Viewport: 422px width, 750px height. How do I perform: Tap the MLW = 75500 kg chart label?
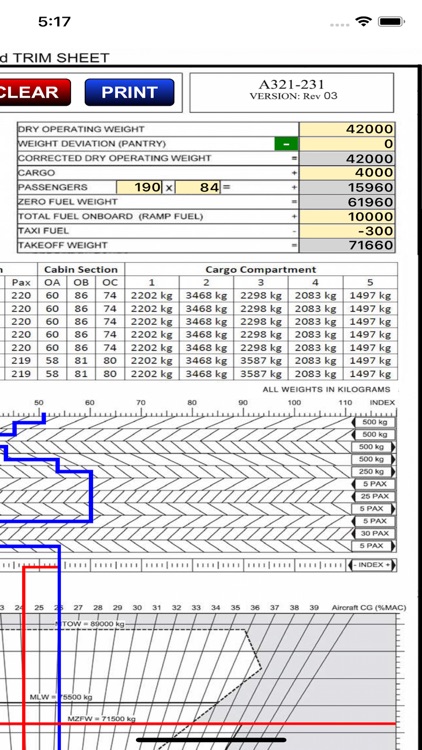click(x=61, y=697)
